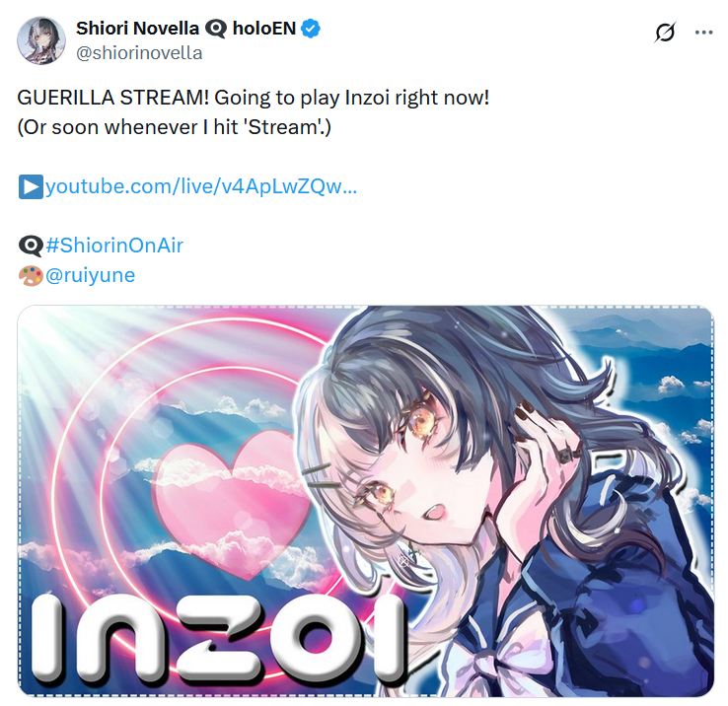Open the #ShiorinOnAir hashtag
Viewport: 728px width, 706px height.
[114, 246]
